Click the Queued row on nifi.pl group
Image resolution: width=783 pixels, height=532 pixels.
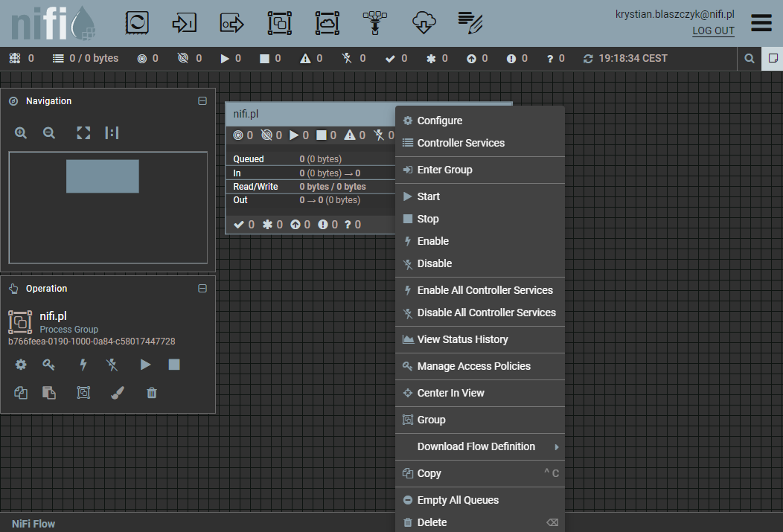(310, 159)
